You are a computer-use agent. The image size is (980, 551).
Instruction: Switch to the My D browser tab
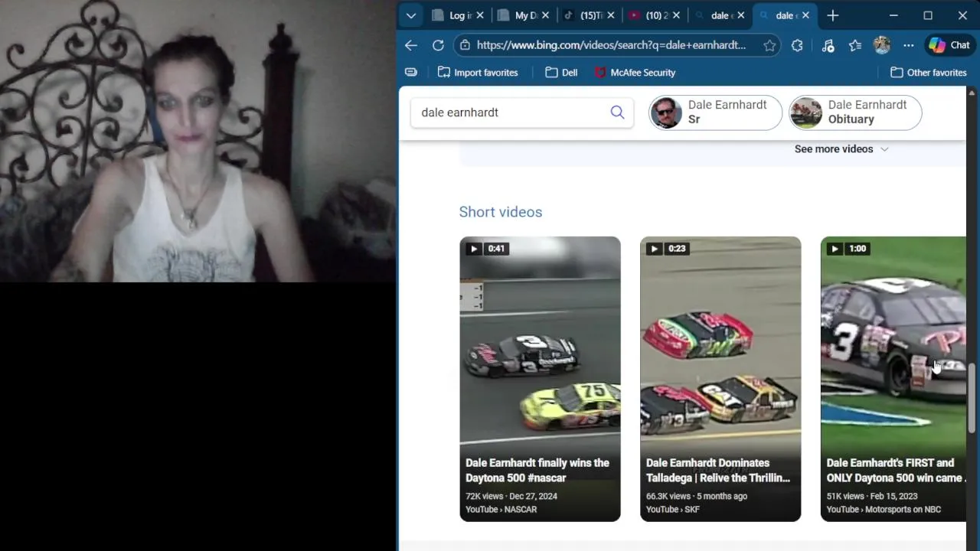pos(524,15)
